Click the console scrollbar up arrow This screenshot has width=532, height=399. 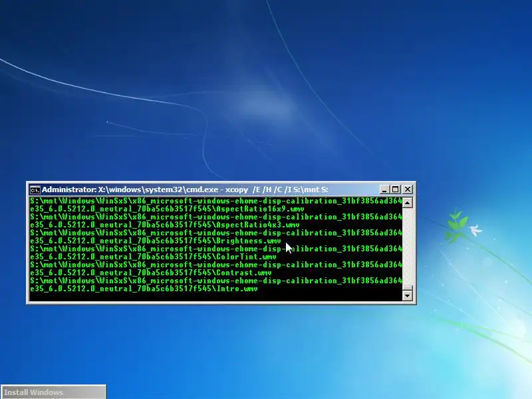tap(407, 203)
